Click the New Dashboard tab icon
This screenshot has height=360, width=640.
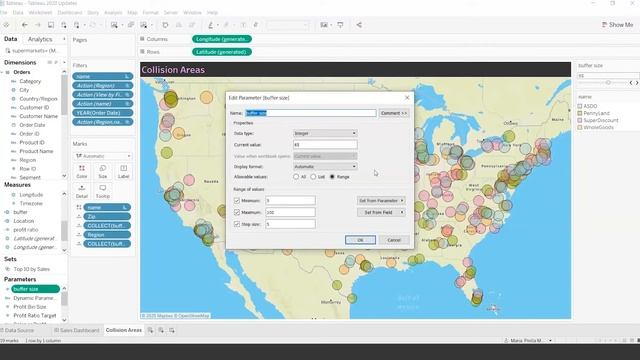pos(161,330)
